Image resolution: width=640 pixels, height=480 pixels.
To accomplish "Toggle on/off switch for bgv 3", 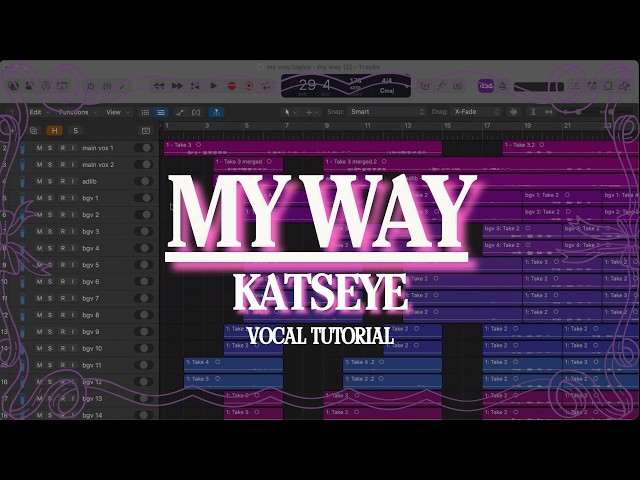I will (x=144, y=231).
